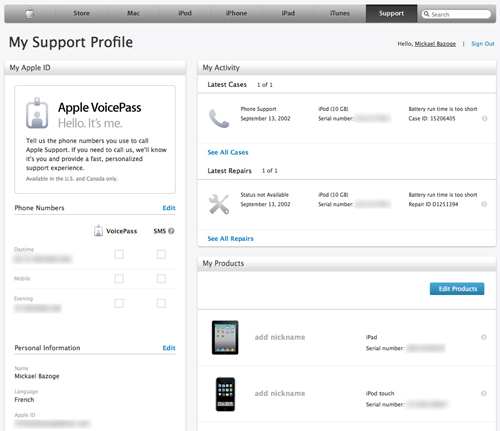This screenshot has width=500, height=431.
Task: Open See All Cases link
Action: (228, 152)
